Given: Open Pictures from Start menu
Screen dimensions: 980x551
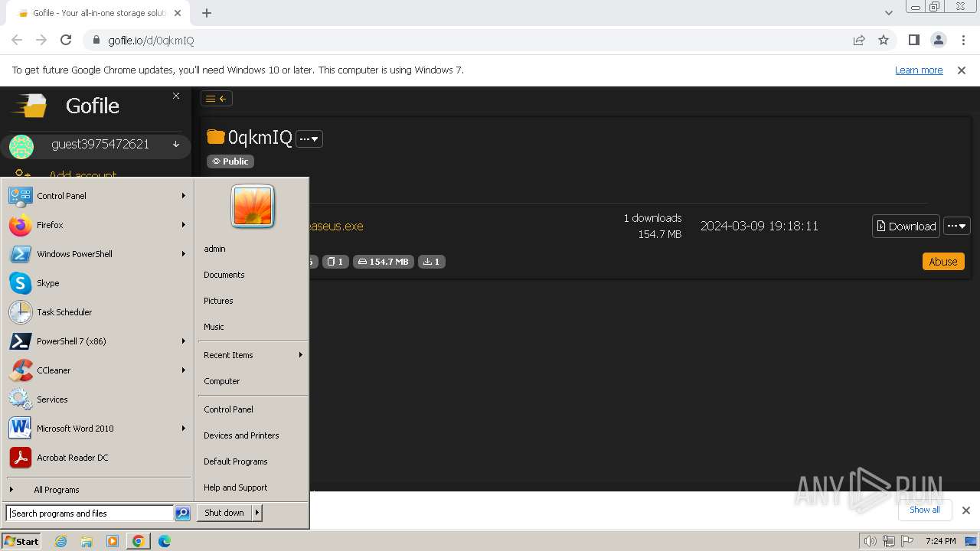Looking at the screenshot, I should click(253, 301).
